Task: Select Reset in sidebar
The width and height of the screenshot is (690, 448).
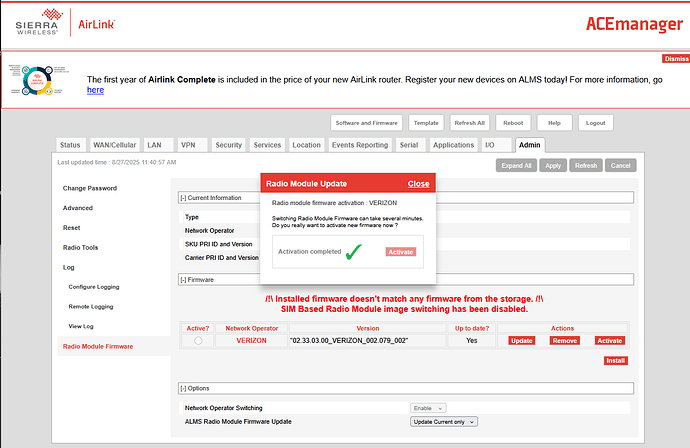Action: coord(71,228)
